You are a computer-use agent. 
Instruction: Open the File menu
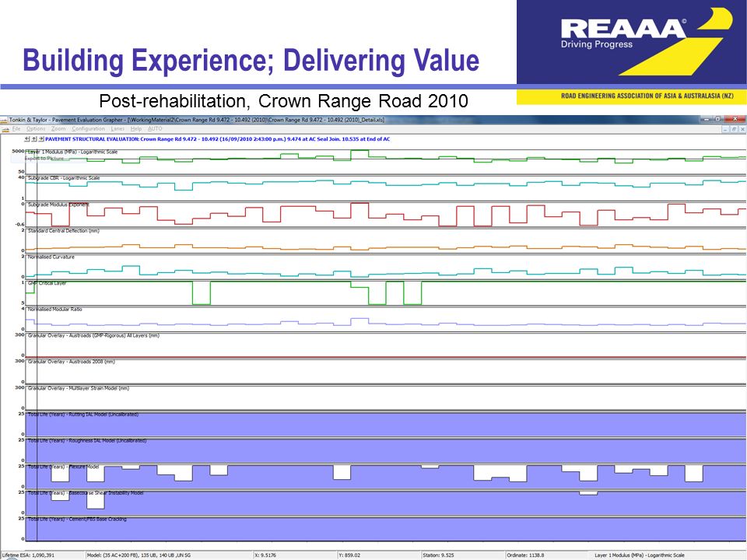(16, 128)
